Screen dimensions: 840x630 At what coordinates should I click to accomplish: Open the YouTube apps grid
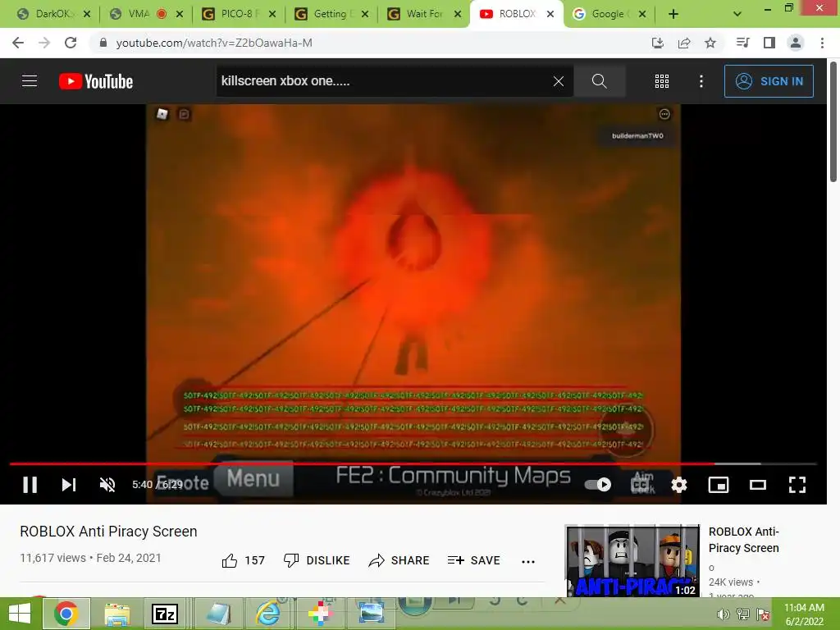click(x=662, y=81)
